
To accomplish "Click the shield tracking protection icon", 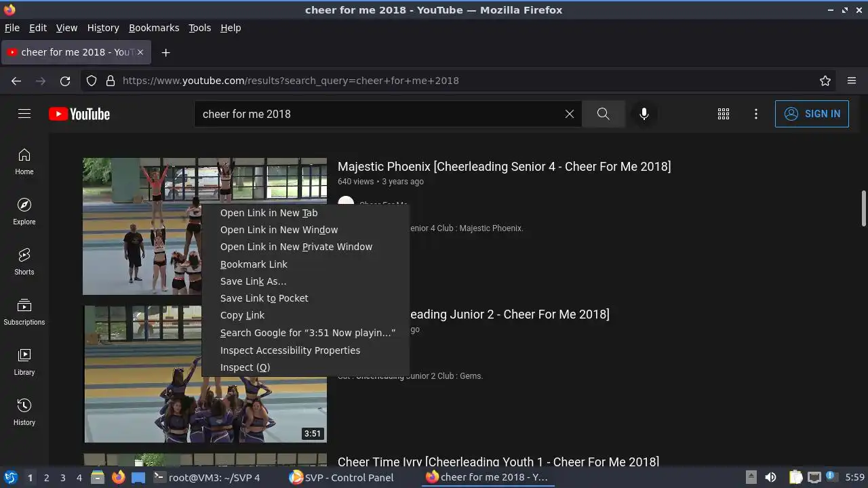I will click(92, 81).
